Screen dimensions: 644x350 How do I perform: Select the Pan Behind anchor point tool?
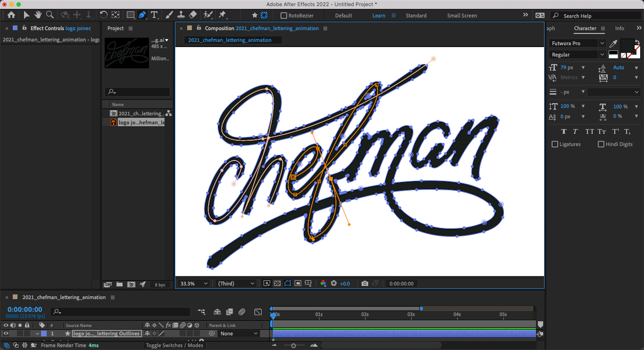click(116, 15)
